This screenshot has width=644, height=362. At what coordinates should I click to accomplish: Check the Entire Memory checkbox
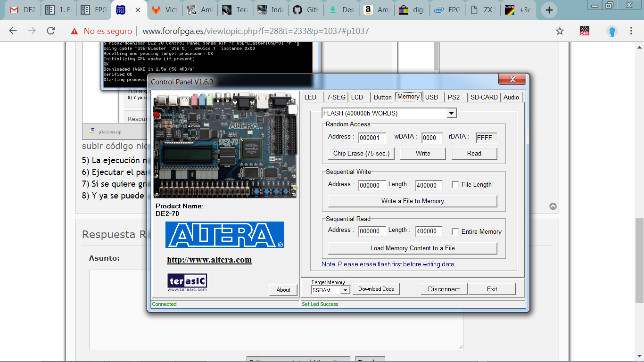455,232
